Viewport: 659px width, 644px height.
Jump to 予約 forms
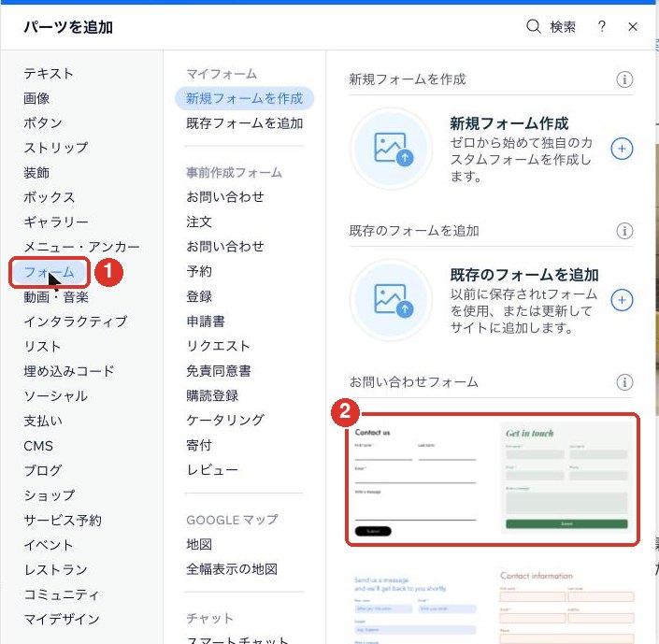tap(199, 272)
